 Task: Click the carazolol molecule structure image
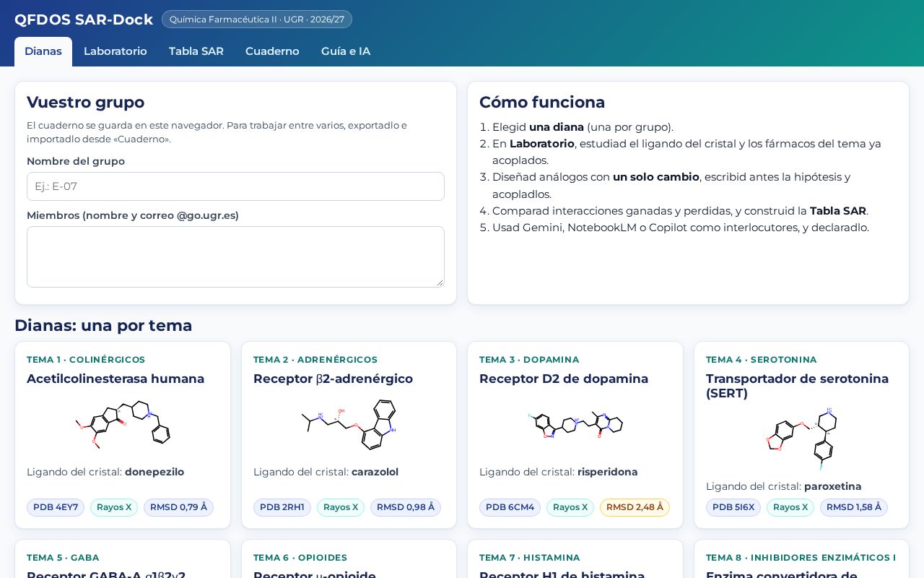(349, 426)
